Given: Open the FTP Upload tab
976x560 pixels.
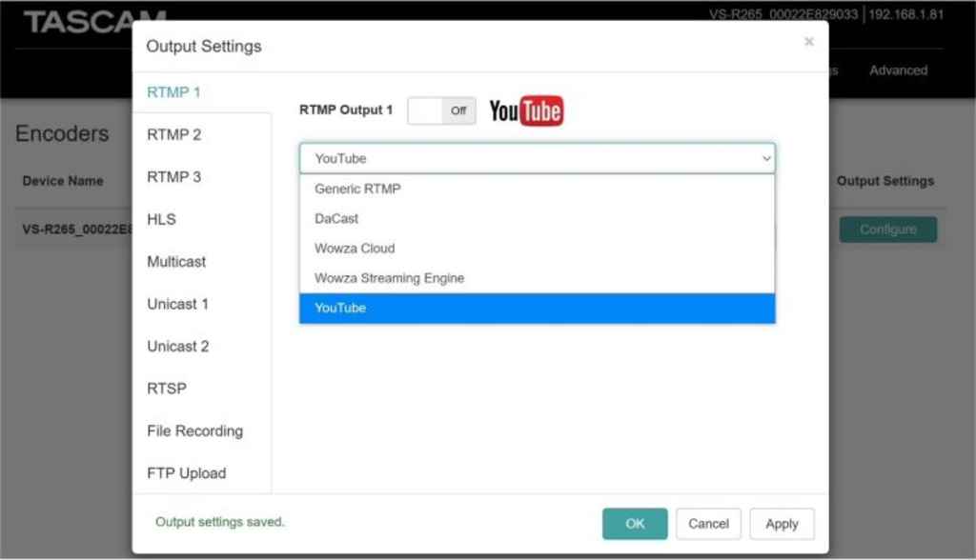Looking at the screenshot, I should [186, 473].
